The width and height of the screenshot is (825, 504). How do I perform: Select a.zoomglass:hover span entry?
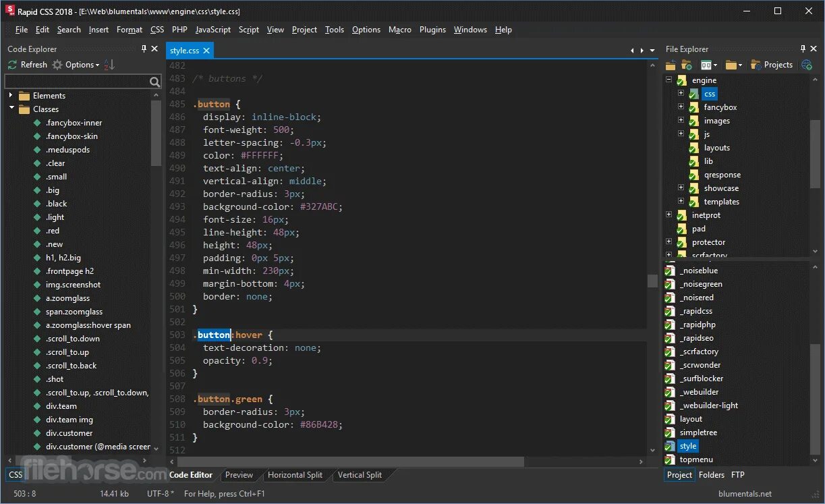(x=88, y=325)
